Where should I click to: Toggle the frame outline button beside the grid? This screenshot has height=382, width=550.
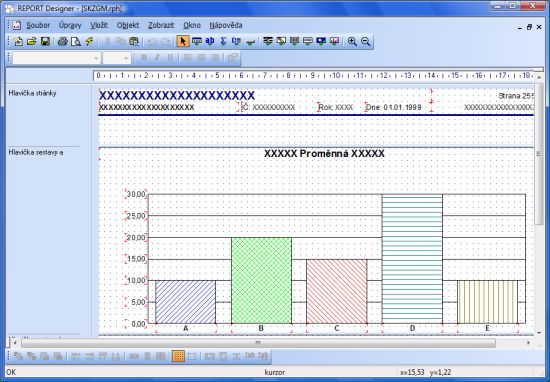[x=192, y=356]
